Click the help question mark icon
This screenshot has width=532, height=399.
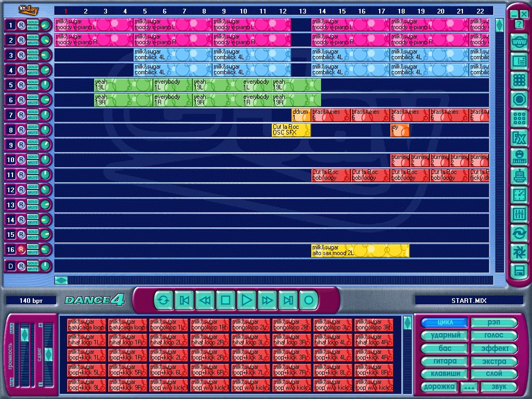[519, 24]
